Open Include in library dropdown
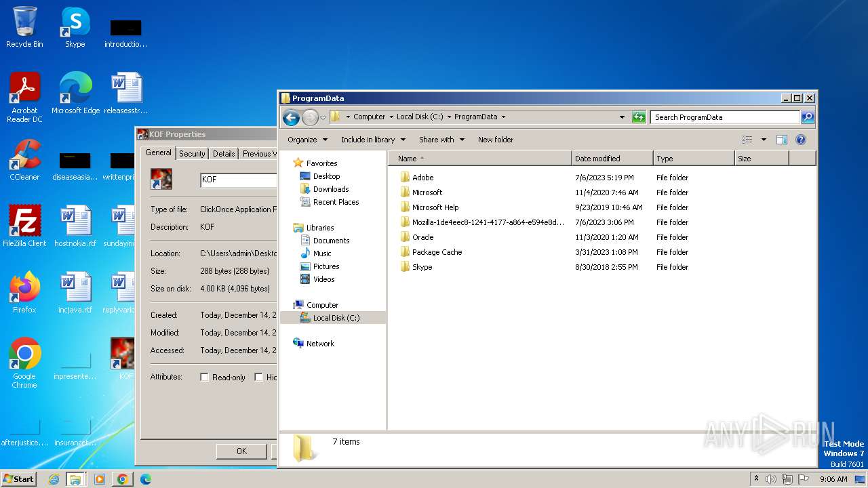The width and height of the screenshot is (868, 488). pyautogui.click(x=373, y=140)
